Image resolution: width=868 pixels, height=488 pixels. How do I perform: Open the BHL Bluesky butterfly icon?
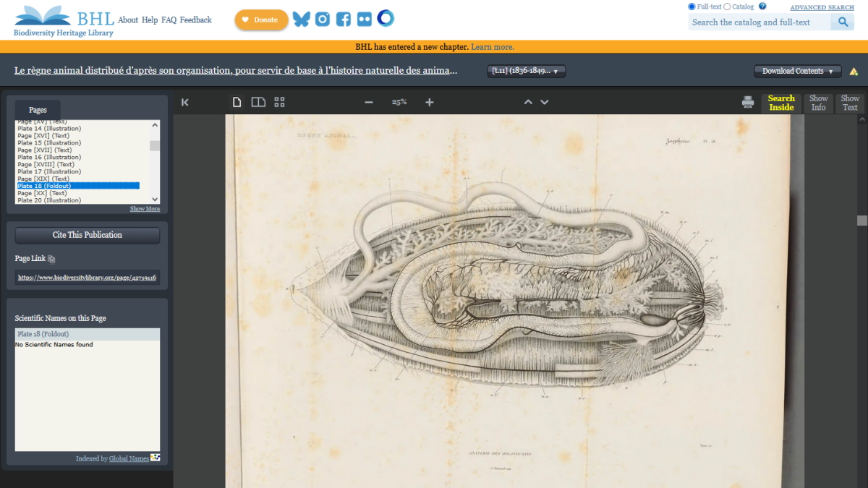pyautogui.click(x=301, y=20)
